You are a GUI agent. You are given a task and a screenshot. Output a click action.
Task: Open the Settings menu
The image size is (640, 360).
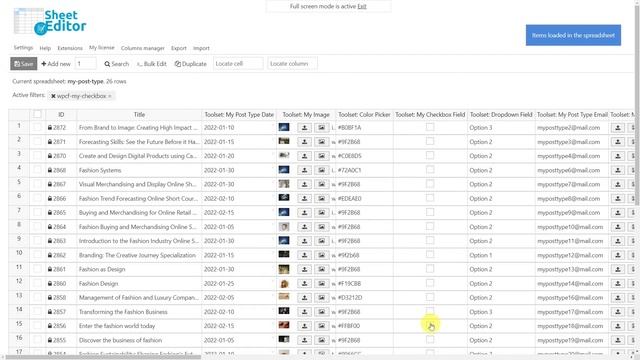(x=23, y=48)
